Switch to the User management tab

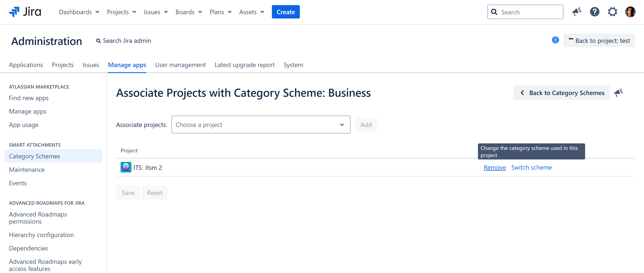click(180, 65)
